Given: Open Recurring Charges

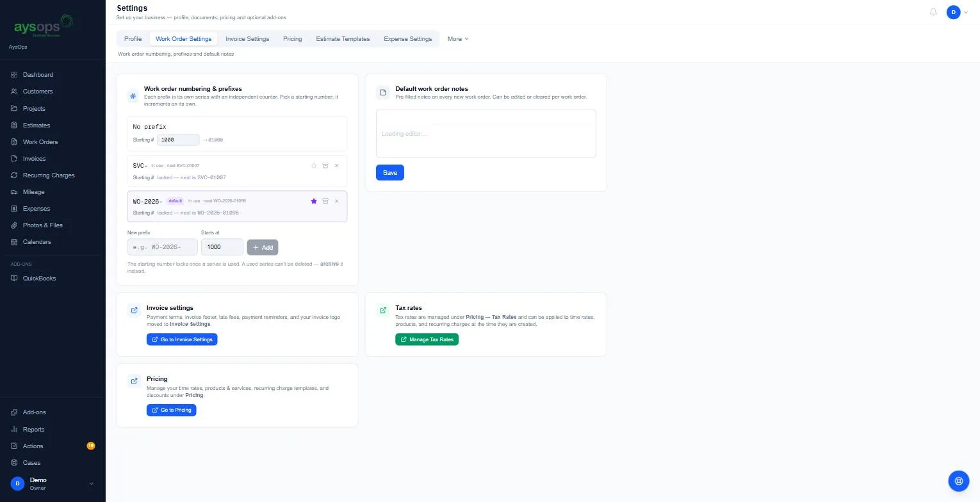Looking at the screenshot, I should coord(53,175).
